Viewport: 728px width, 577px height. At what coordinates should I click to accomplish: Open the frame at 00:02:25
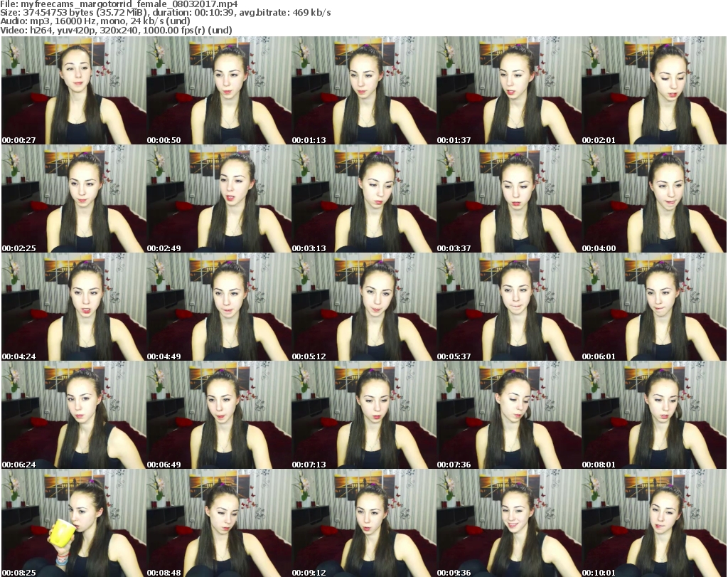pos(74,198)
